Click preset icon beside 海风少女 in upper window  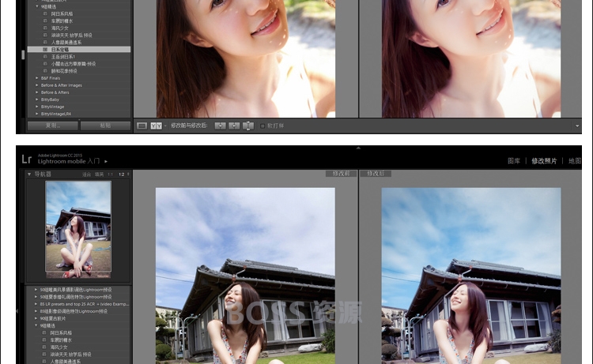(45, 28)
